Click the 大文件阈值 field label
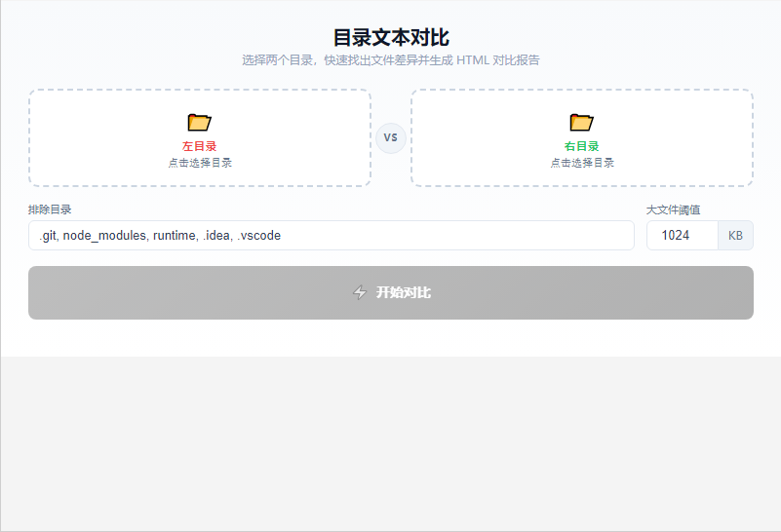Viewport: 781px width, 532px height. click(673, 210)
